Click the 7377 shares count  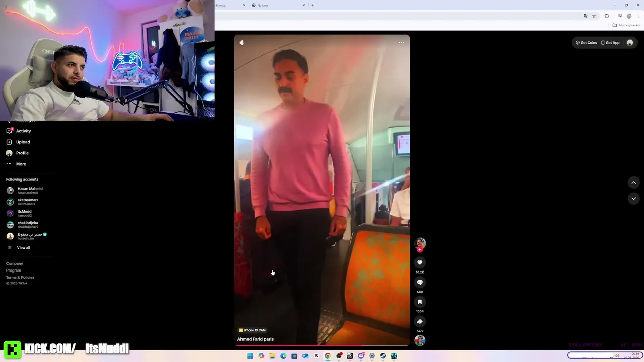tap(420, 331)
